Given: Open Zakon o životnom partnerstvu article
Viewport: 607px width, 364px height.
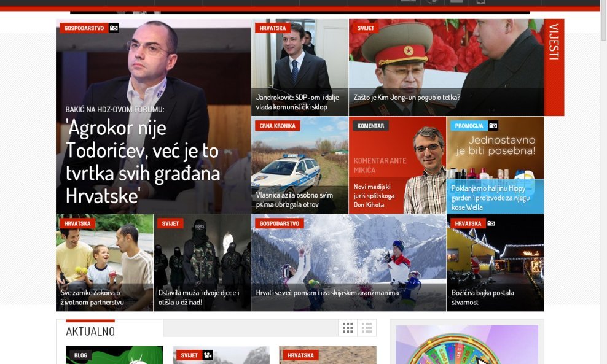Looking at the screenshot, I should point(92,298).
